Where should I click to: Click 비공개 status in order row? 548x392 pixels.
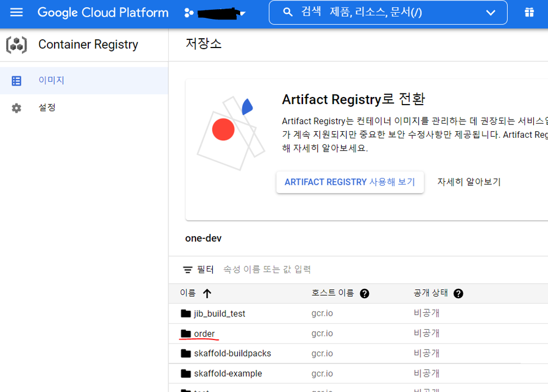[x=427, y=333]
